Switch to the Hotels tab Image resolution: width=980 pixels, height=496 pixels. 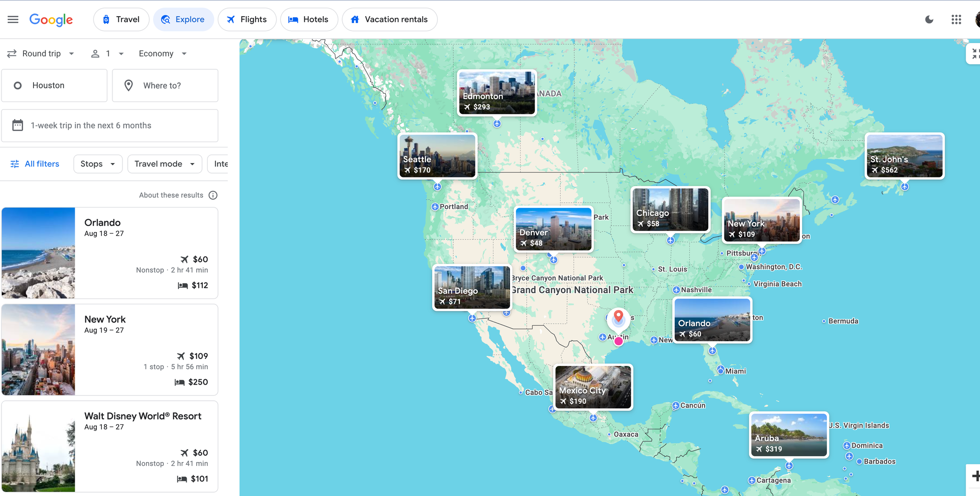point(309,20)
